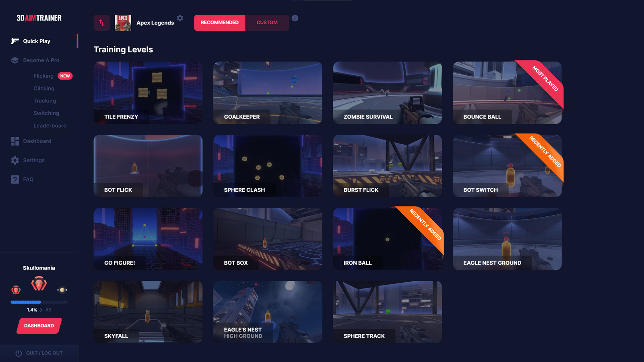
Task: Click the game swap arrows icon
Action: tap(101, 23)
